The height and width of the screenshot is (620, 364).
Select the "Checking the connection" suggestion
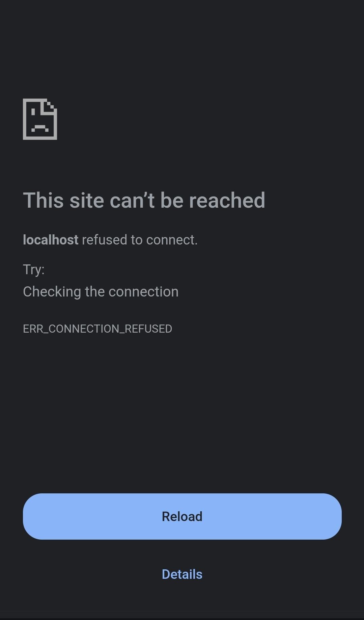click(x=101, y=292)
